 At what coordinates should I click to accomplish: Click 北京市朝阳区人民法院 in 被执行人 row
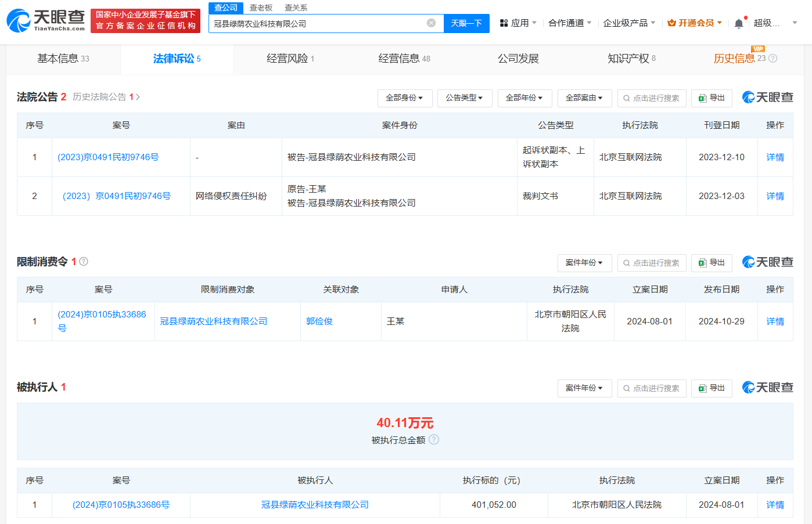click(617, 505)
